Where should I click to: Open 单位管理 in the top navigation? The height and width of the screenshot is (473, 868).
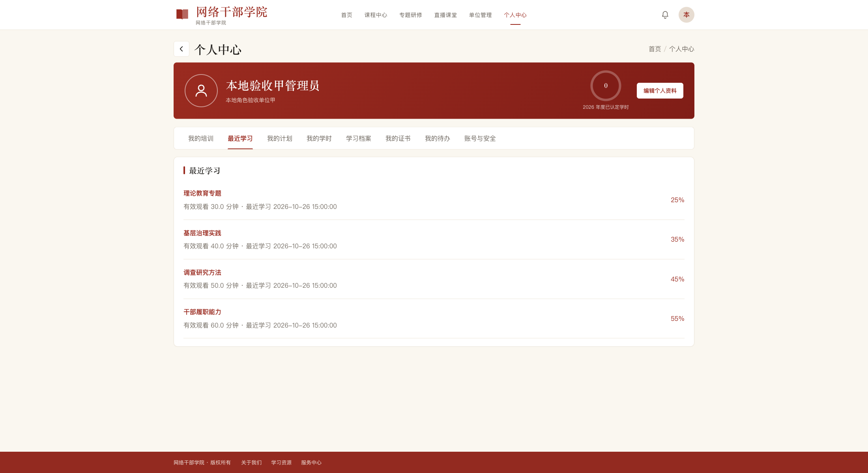480,15
